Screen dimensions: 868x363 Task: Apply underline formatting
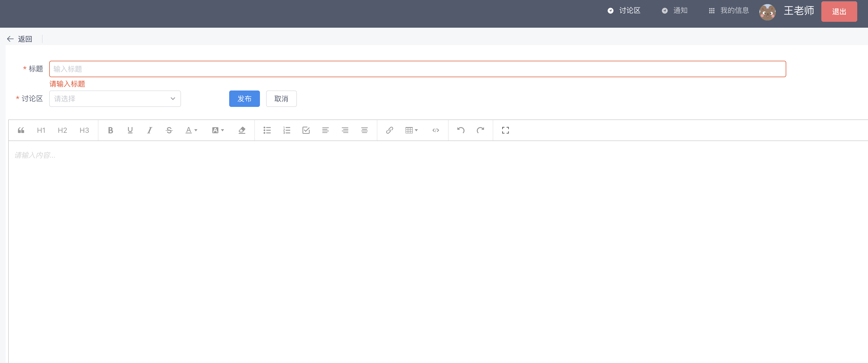(x=130, y=130)
